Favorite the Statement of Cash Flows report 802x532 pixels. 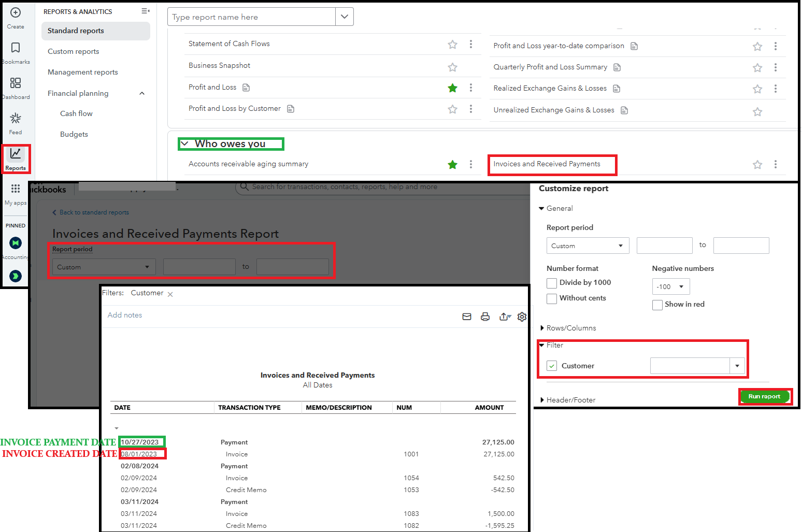point(452,45)
